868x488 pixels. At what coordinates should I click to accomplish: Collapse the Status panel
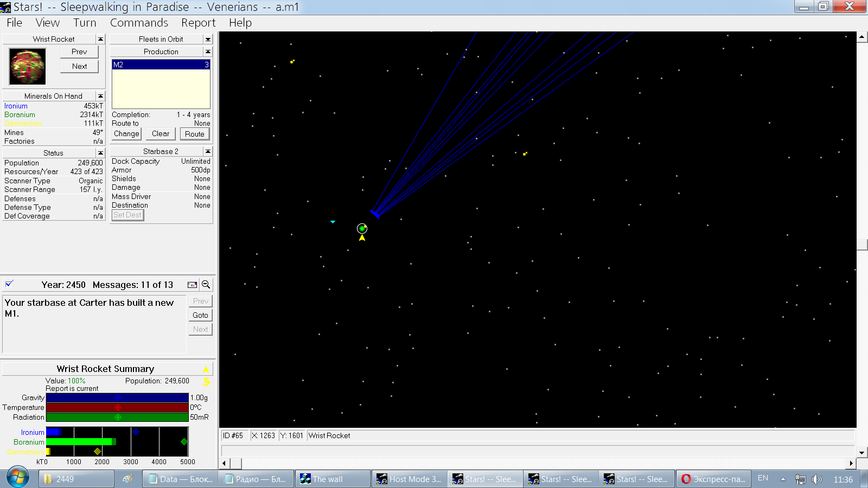pos(100,153)
